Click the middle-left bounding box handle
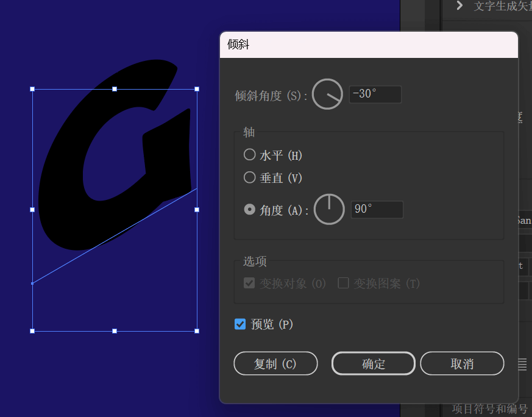 pos(32,210)
